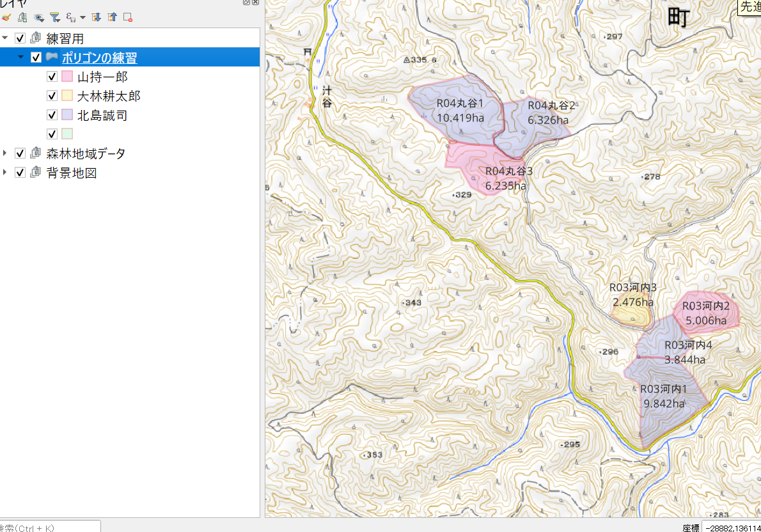
Task: Select the 背景地図 group name
Action: 72,173
